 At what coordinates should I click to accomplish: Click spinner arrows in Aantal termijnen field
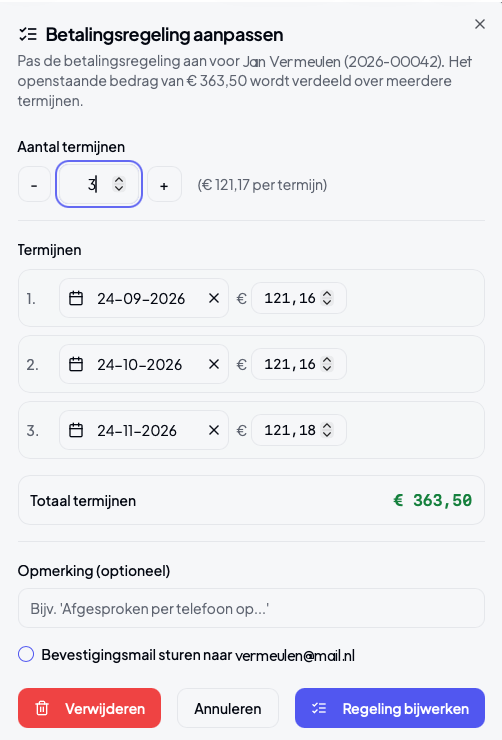tap(119, 184)
